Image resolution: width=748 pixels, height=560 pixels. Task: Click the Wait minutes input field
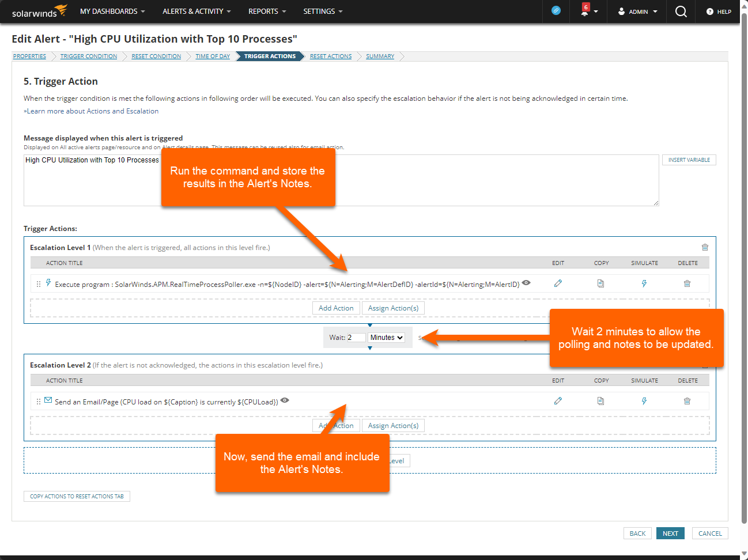356,338
